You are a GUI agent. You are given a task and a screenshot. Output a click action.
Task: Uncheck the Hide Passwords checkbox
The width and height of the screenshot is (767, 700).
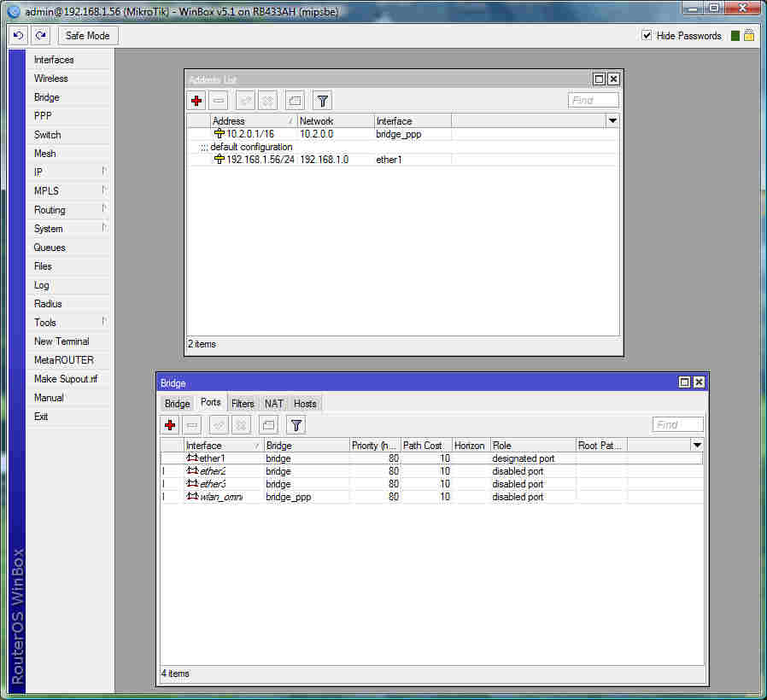pos(647,35)
